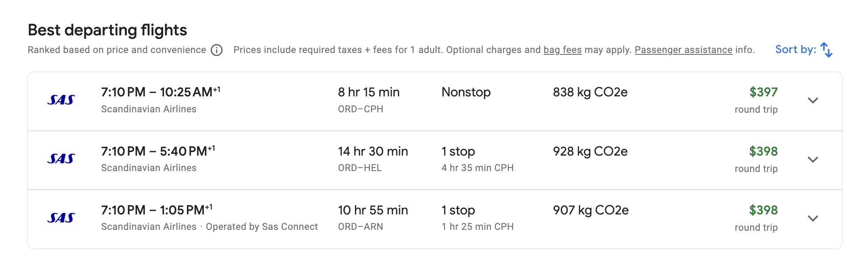Click the 838 kg CO2e emissions value
The image size is (868, 267).
pos(590,92)
